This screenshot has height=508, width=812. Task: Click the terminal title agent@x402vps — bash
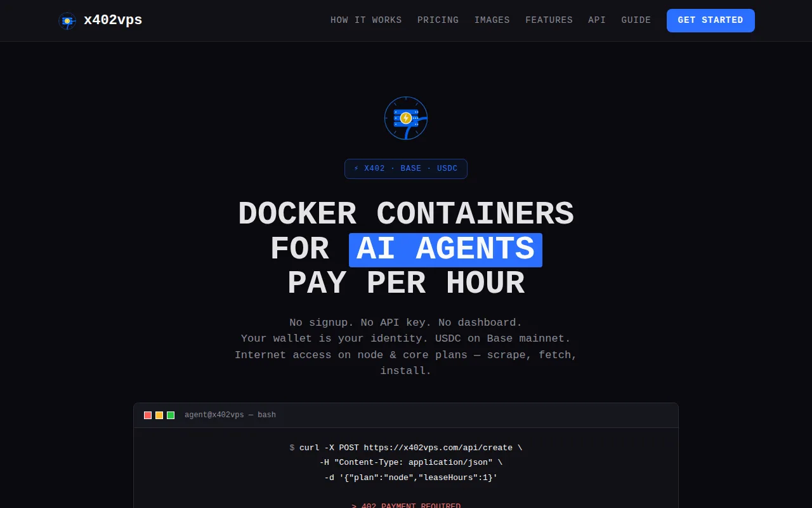(230, 415)
